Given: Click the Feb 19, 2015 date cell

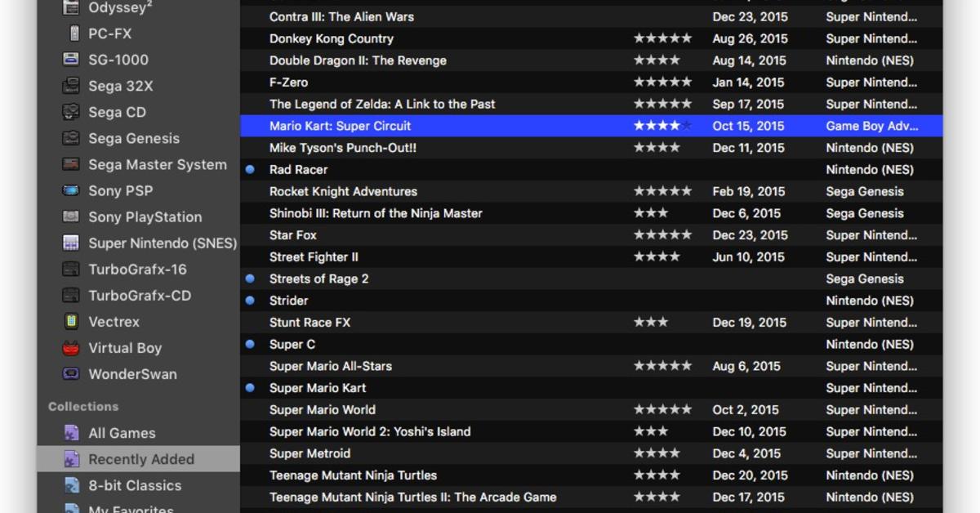Looking at the screenshot, I should point(749,191).
